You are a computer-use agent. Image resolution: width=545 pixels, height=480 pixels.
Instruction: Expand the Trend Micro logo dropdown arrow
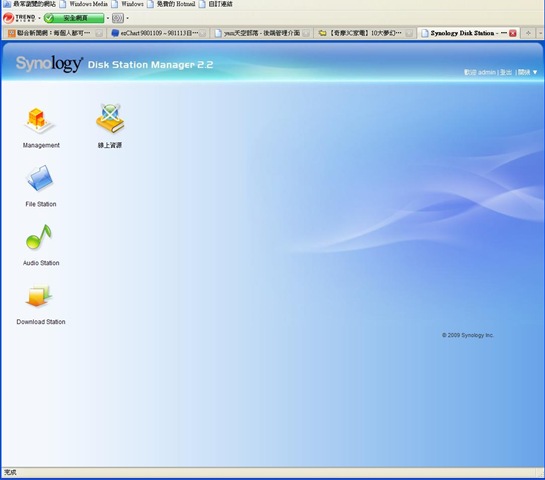click(x=39, y=18)
